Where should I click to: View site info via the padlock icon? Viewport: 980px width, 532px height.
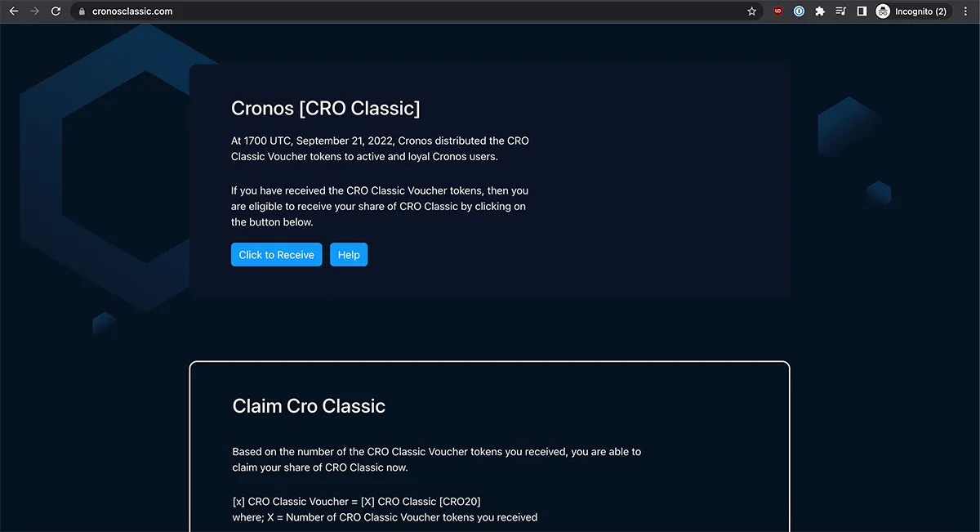pos(82,11)
